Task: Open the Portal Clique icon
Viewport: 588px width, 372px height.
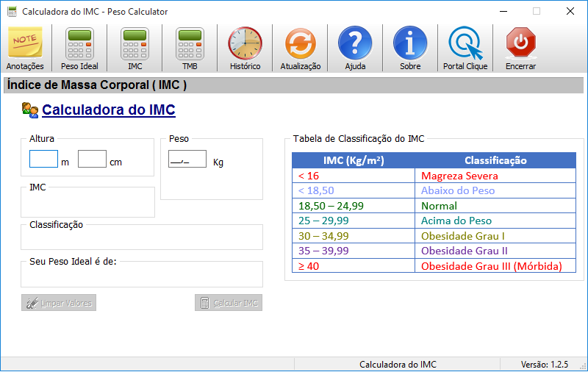Action: click(x=465, y=44)
